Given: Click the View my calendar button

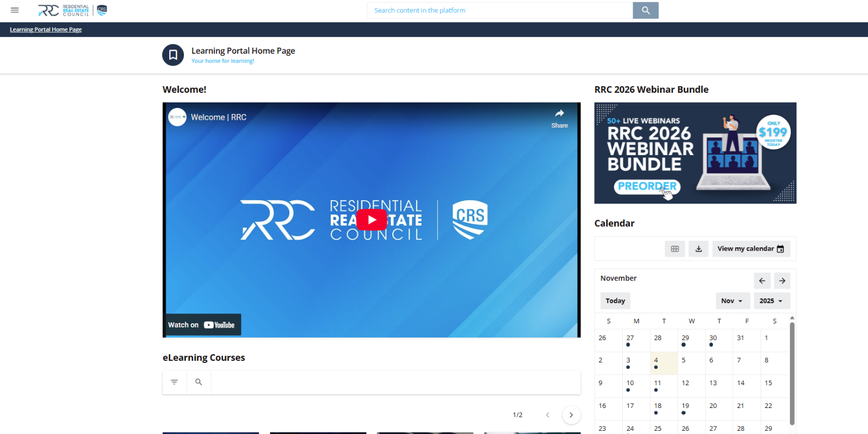Looking at the screenshot, I should pyautogui.click(x=751, y=248).
